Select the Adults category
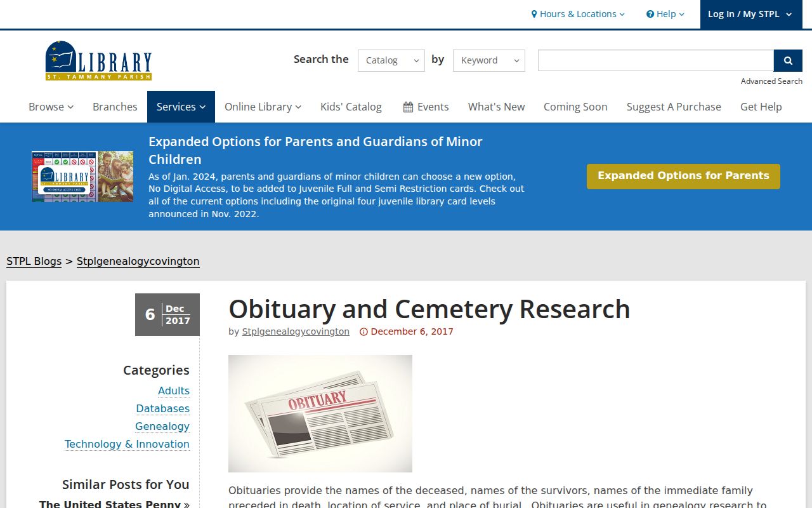 174,391
